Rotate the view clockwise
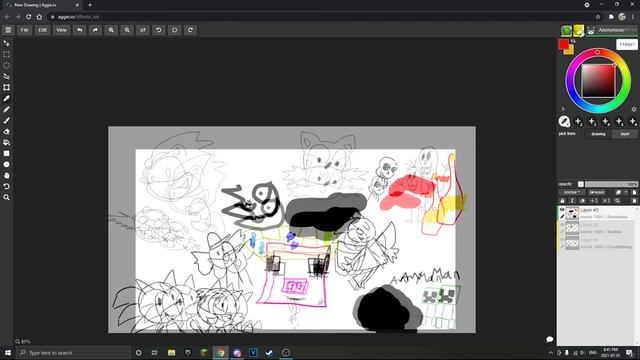 point(191,30)
